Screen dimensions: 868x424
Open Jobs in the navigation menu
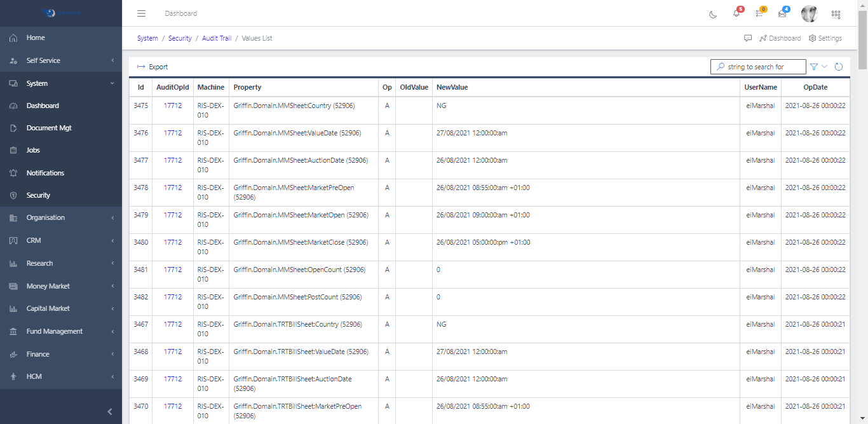pyautogui.click(x=32, y=150)
